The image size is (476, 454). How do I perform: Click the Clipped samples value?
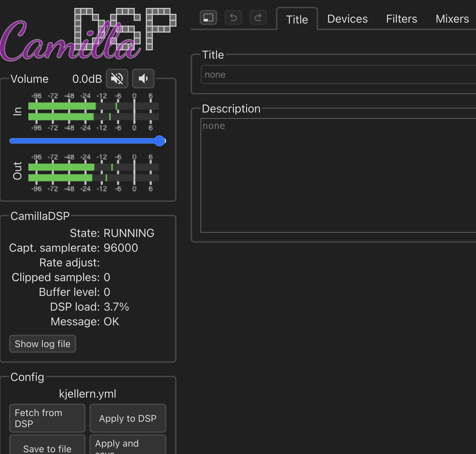(x=107, y=277)
